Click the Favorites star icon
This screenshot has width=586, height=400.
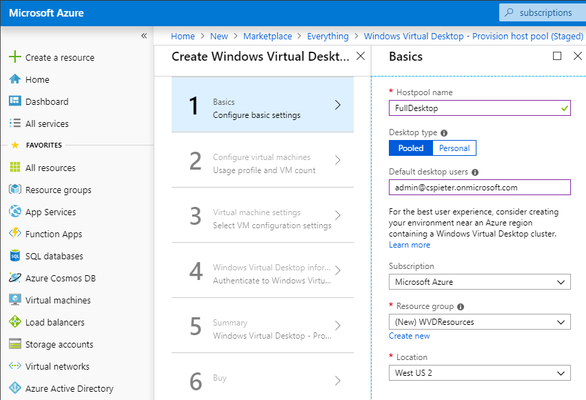coord(15,145)
